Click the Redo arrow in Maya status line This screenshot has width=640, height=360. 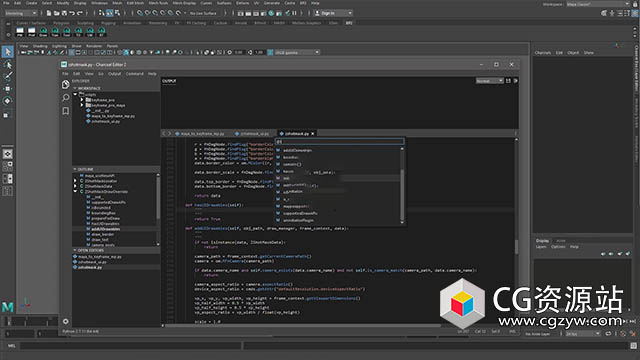point(80,13)
